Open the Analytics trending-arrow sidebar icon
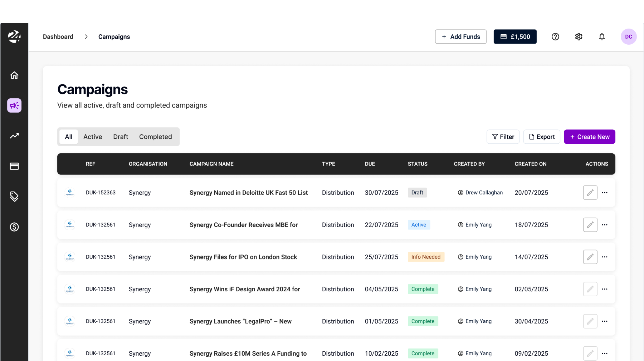Viewport: 644px width, 361px height. coord(14,136)
